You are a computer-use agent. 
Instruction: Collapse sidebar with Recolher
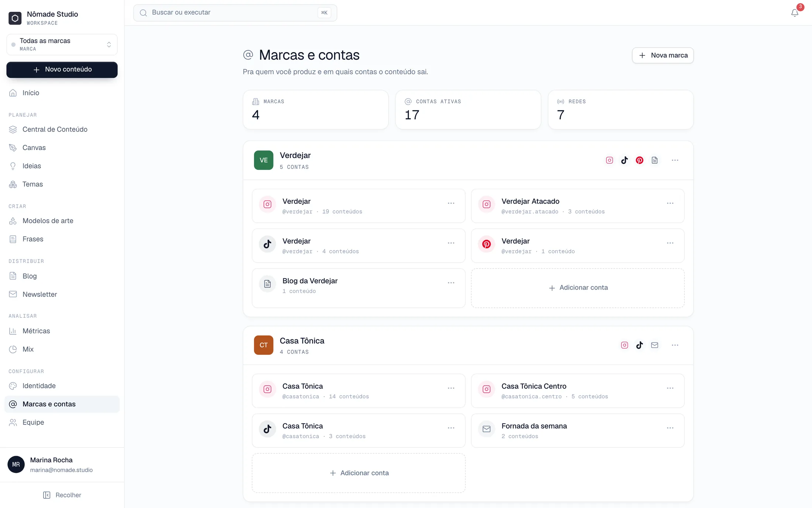pyautogui.click(x=62, y=495)
